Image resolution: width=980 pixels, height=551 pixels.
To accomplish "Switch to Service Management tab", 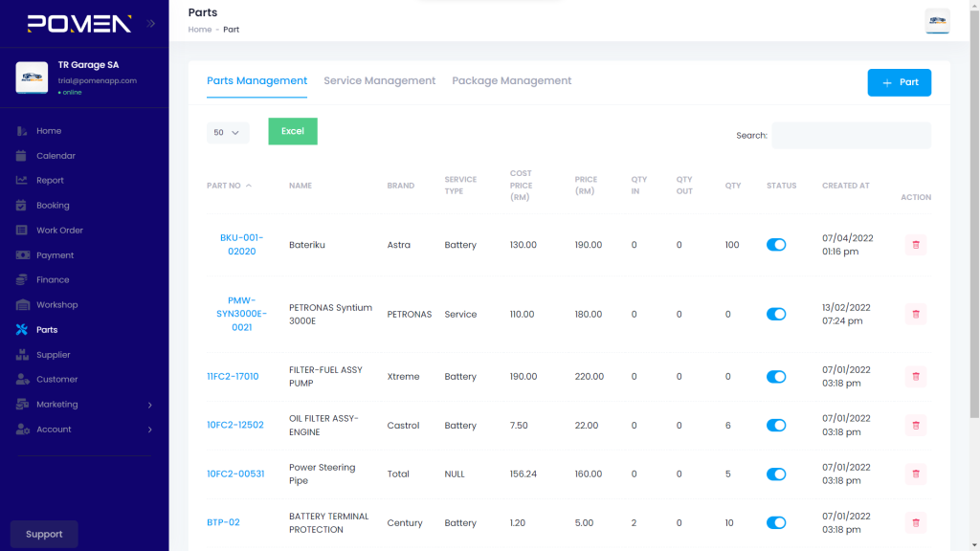I will click(x=379, y=80).
